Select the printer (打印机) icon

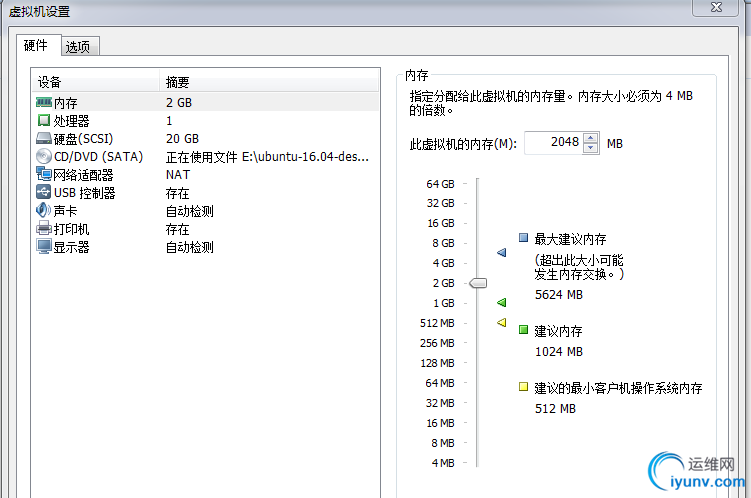pyautogui.click(x=44, y=228)
